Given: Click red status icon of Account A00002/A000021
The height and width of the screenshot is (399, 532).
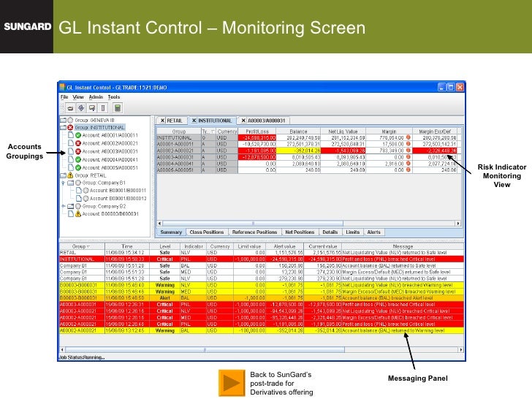Looking at the screenshot, I should click(x=78, y=143).
